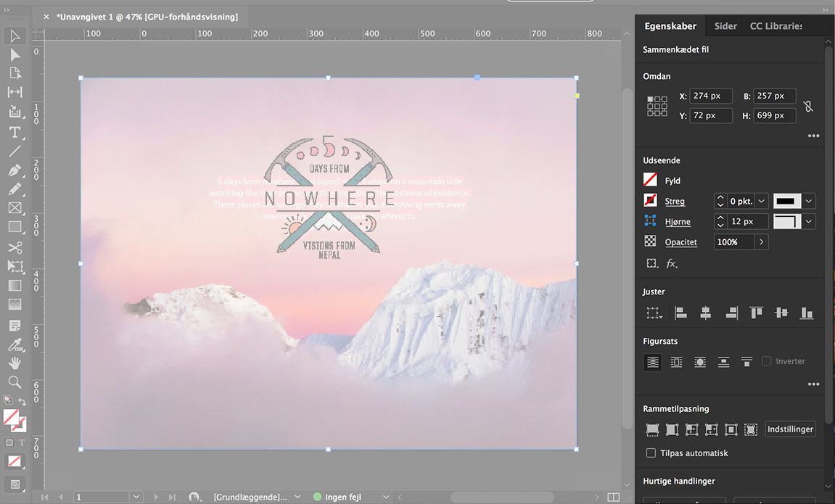Viewport: 835px width, 504px height.
Task: Open the stroke style dropdown arrow
Action: coord(808,201)
